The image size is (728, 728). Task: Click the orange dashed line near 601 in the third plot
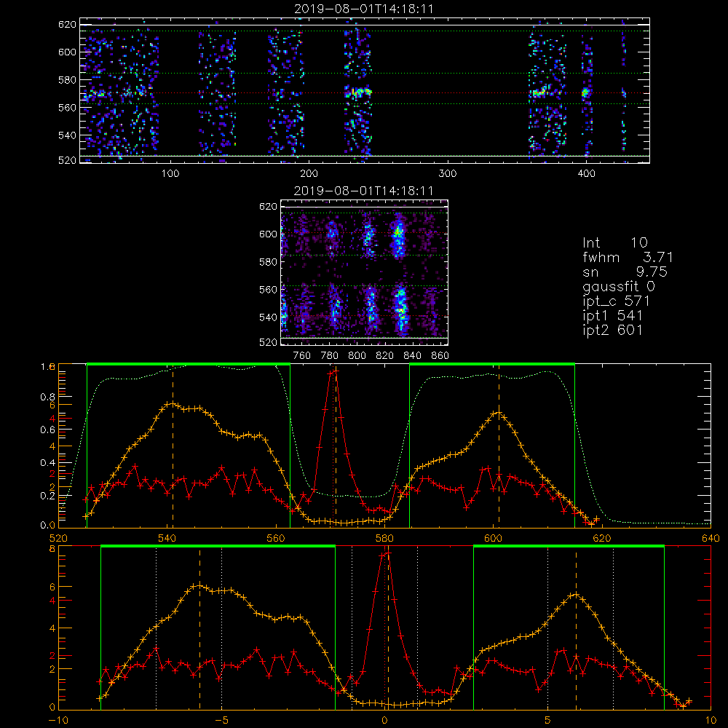[499, 445]
